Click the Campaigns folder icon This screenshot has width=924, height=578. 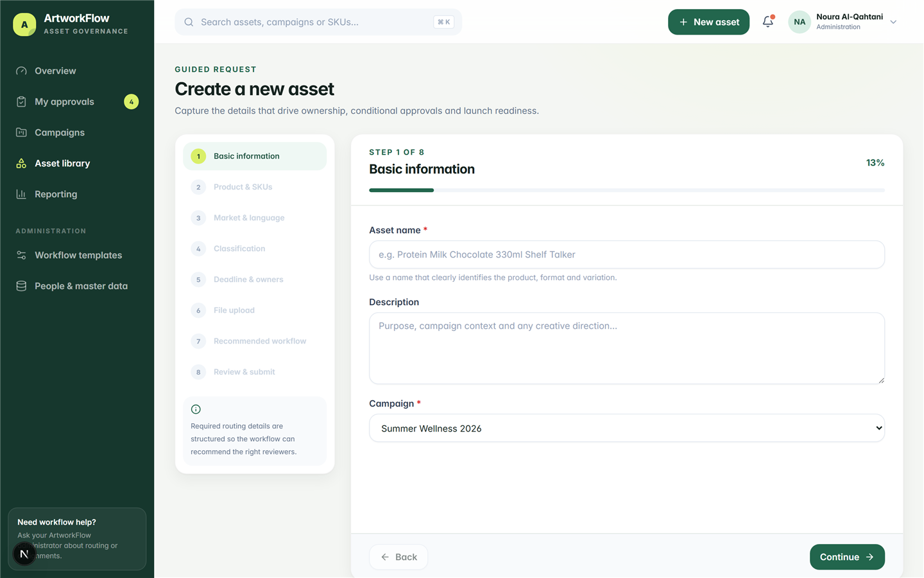(x=21, y=132)
